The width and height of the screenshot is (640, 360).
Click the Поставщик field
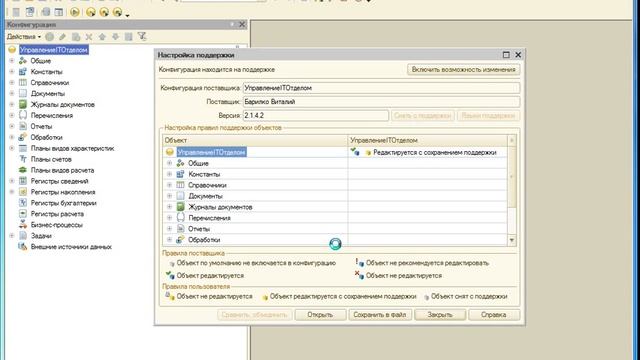(x=381, y=102)
